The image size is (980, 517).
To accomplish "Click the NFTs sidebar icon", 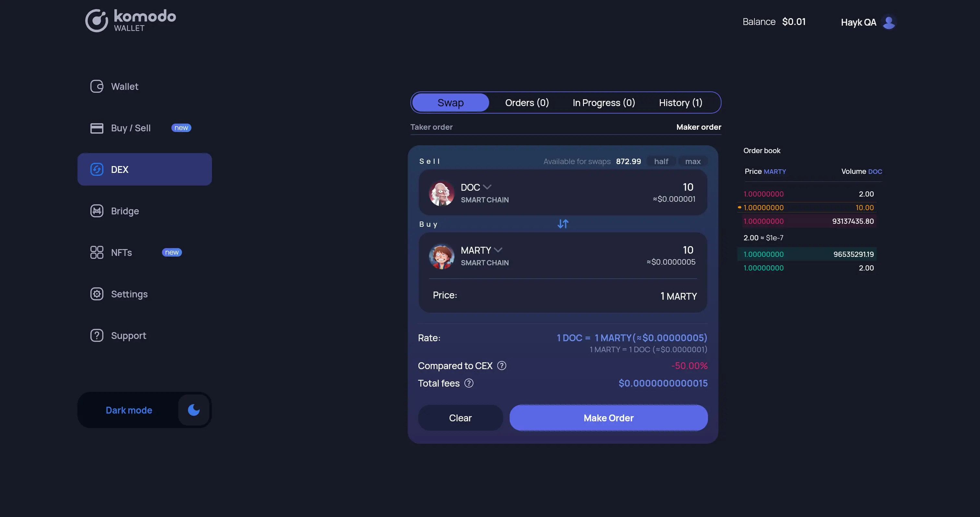I will [96, 252].
